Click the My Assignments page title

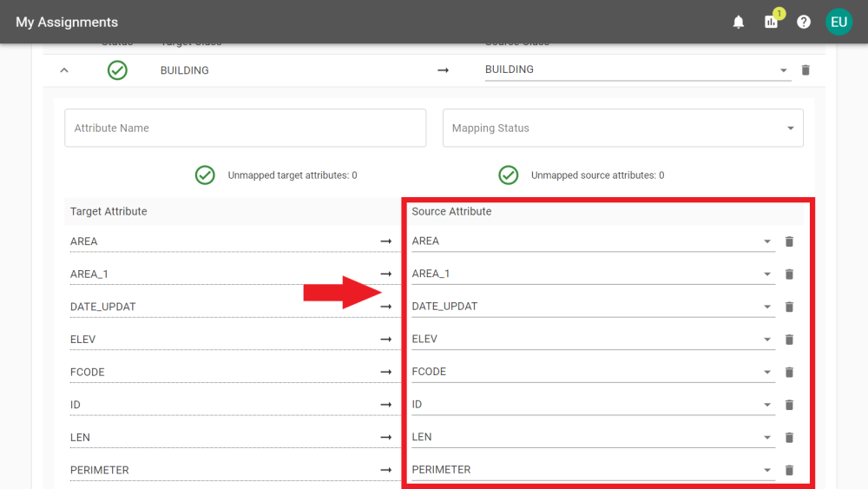[67, 22]
